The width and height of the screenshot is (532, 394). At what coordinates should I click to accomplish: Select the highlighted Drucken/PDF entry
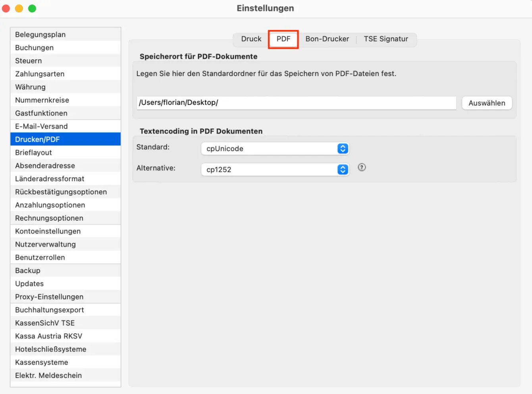pyautogui.click(x=66, y=139)
